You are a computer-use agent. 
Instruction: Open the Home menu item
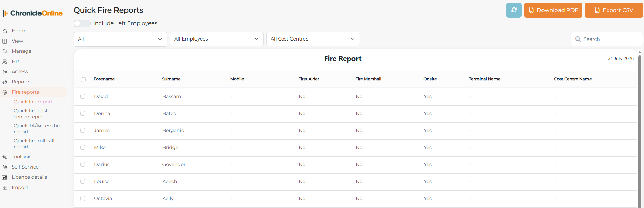19,31
